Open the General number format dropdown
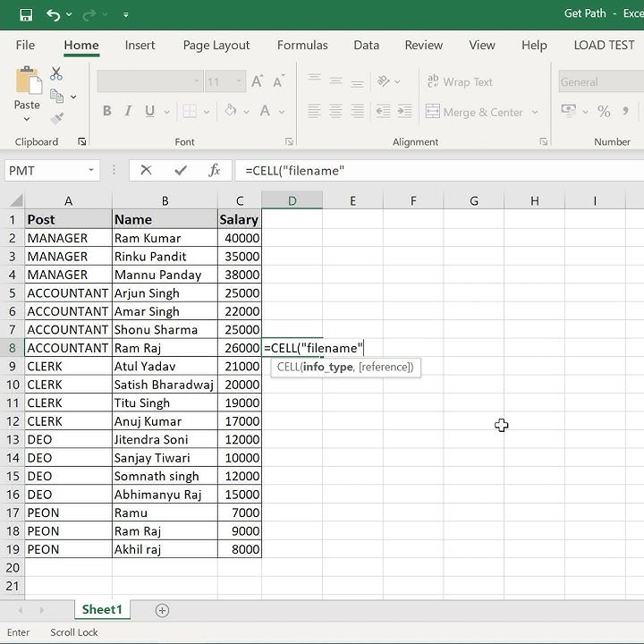Viewport: 644px width, 644px height. coord(601,81)
